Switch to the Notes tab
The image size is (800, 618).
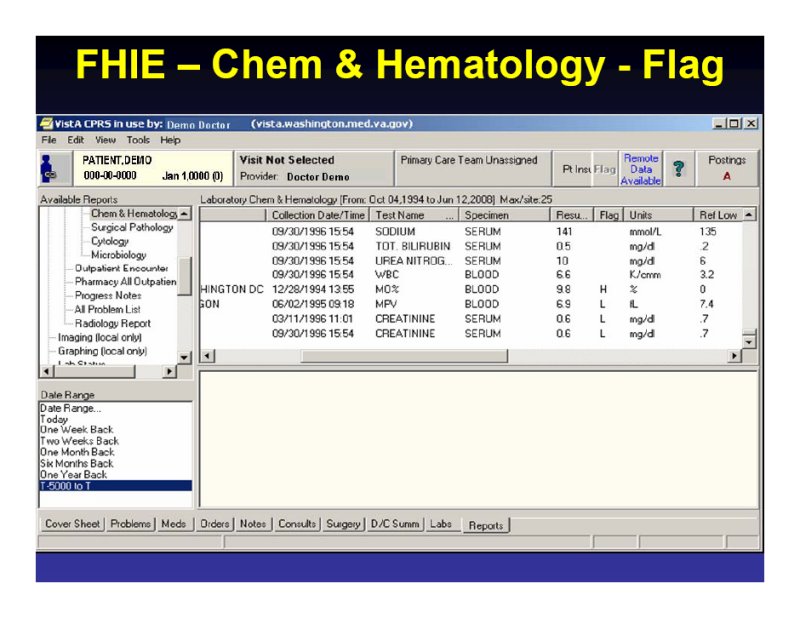[x=253, y=524]
